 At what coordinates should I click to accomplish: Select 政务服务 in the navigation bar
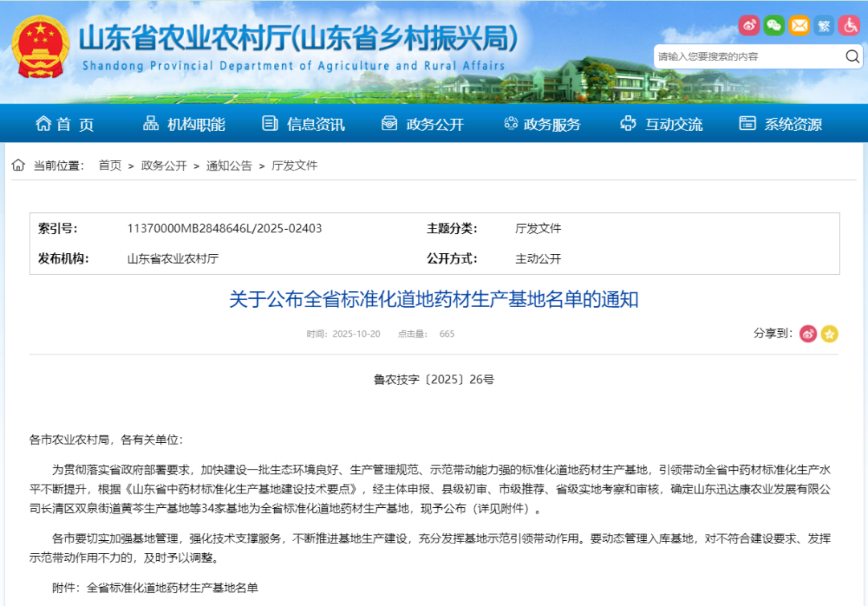click(x=542, y=125)
